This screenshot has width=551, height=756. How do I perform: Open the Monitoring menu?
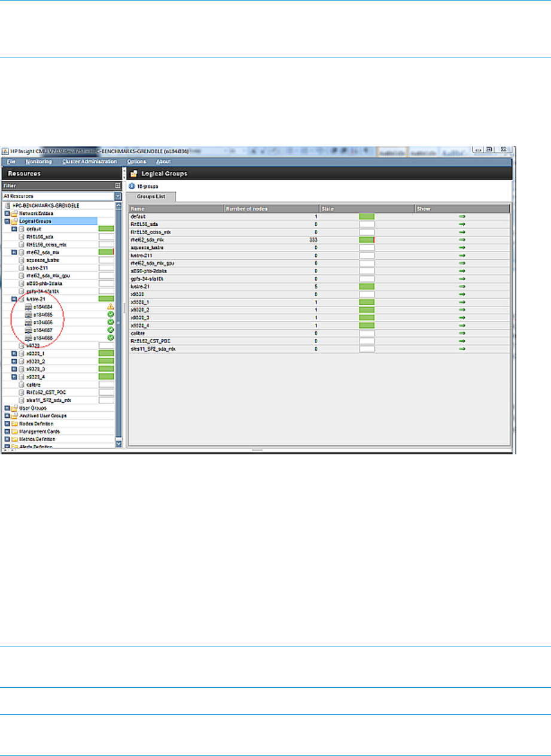pos(38,162)
